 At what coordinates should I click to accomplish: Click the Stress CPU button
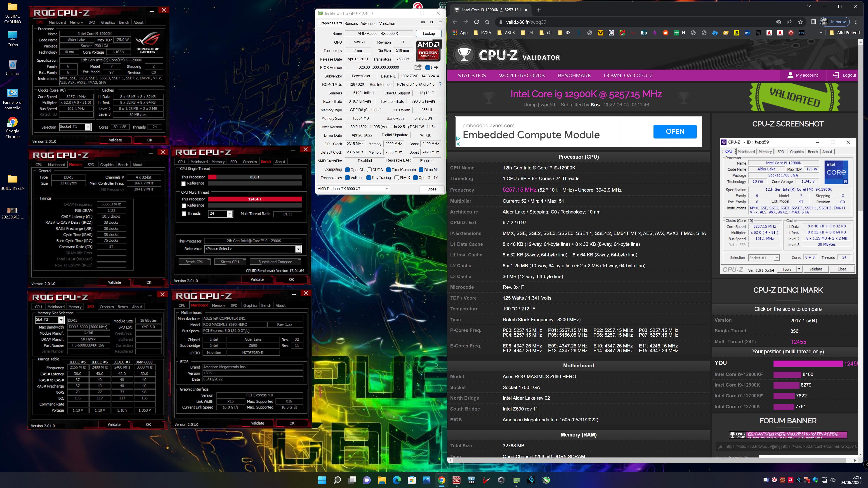pos(230,262)
